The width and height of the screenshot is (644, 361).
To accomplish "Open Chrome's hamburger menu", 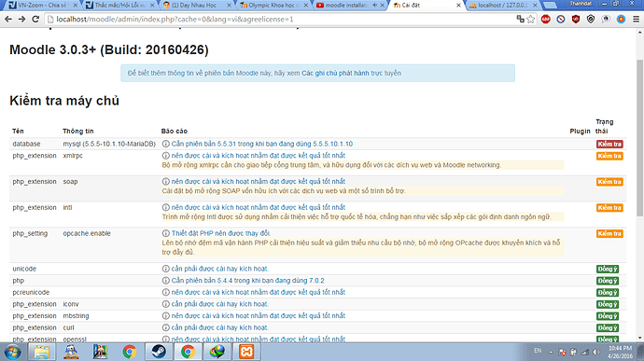I will pos(636,20).
